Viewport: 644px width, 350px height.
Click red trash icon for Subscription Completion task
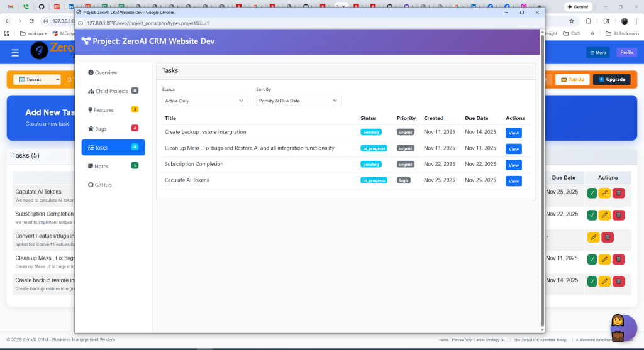[x=619, y=215]
